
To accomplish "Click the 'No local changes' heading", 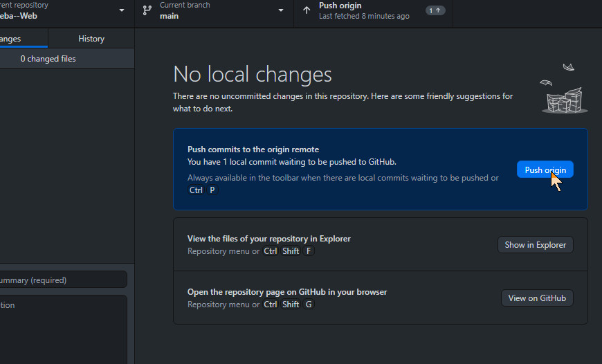I will [253, 74].
